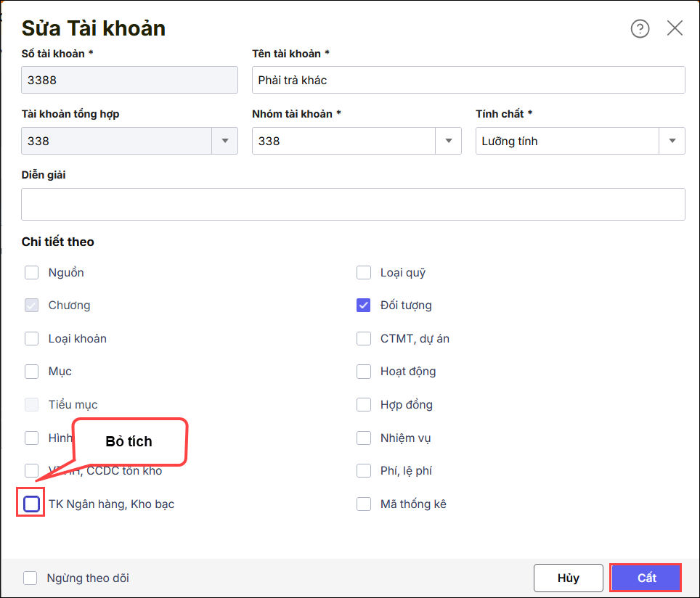Tick the Loại quỹ checkbox
Viewport: 700px width, 598px height.
[x=364, y=273]
